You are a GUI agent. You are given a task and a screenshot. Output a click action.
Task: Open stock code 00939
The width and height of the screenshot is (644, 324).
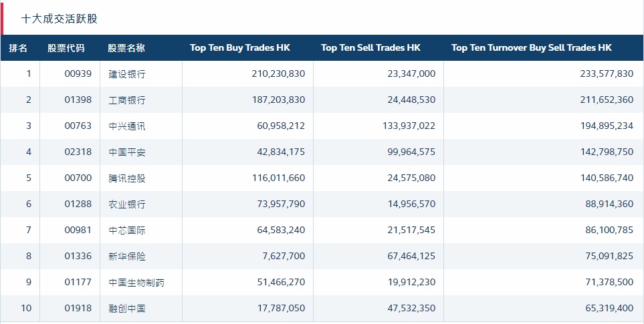coord(78,74)
